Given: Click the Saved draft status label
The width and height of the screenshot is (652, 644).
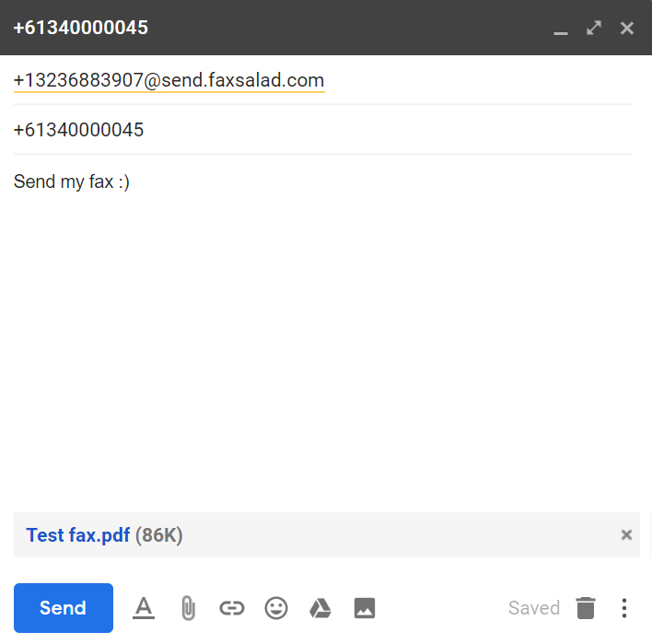Looking at the screenshot, I should [x=534, y=608].
